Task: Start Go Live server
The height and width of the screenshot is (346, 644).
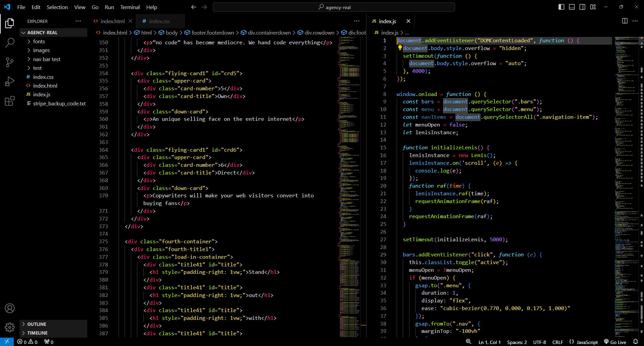Action: [x=615, y=342]
